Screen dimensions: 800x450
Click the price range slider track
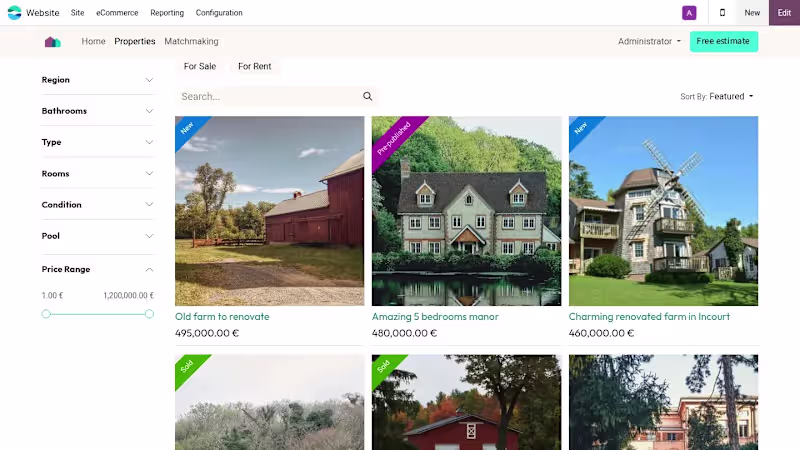point(97,314)
